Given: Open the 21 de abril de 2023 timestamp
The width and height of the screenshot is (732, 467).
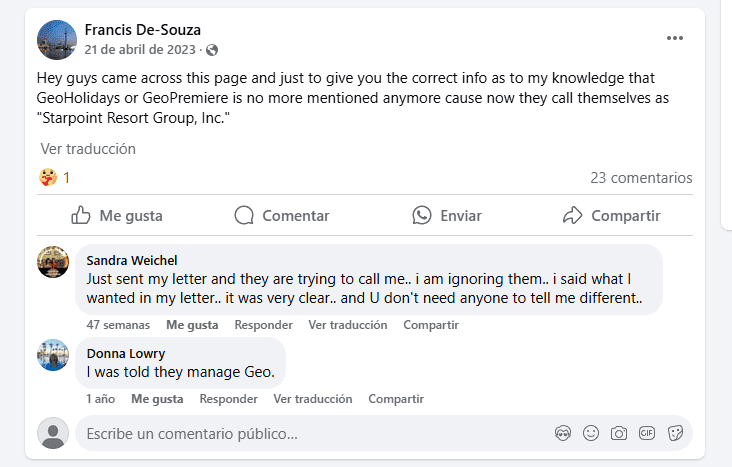Looking at the screenshot, I should [x=142, y=49].
